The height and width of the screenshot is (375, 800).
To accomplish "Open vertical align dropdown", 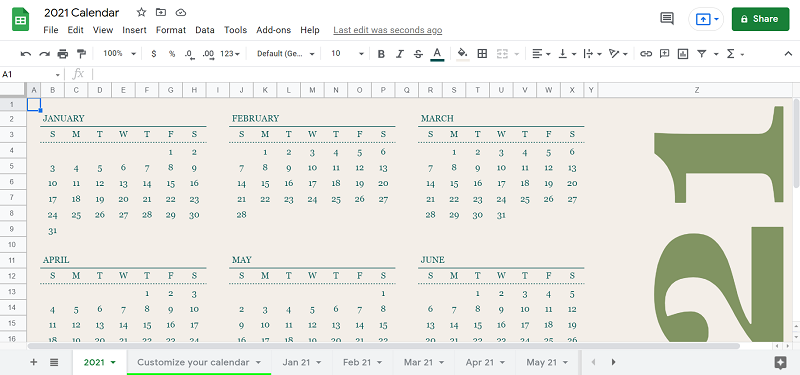I will (567, 54).
